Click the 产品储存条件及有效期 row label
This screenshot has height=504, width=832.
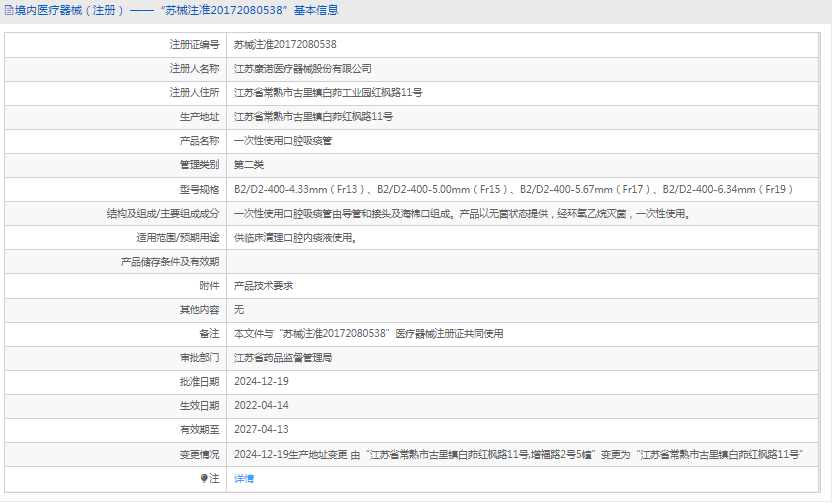[170, 262]
